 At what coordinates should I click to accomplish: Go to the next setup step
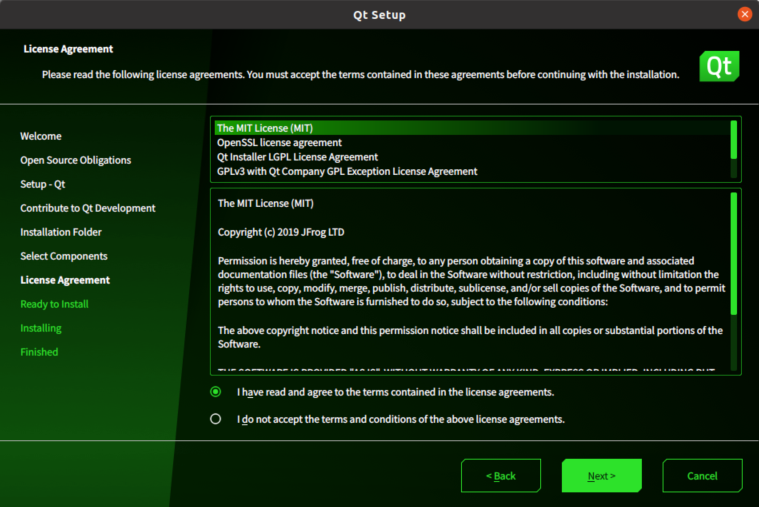pyautogui.click(x=602, y=476)
